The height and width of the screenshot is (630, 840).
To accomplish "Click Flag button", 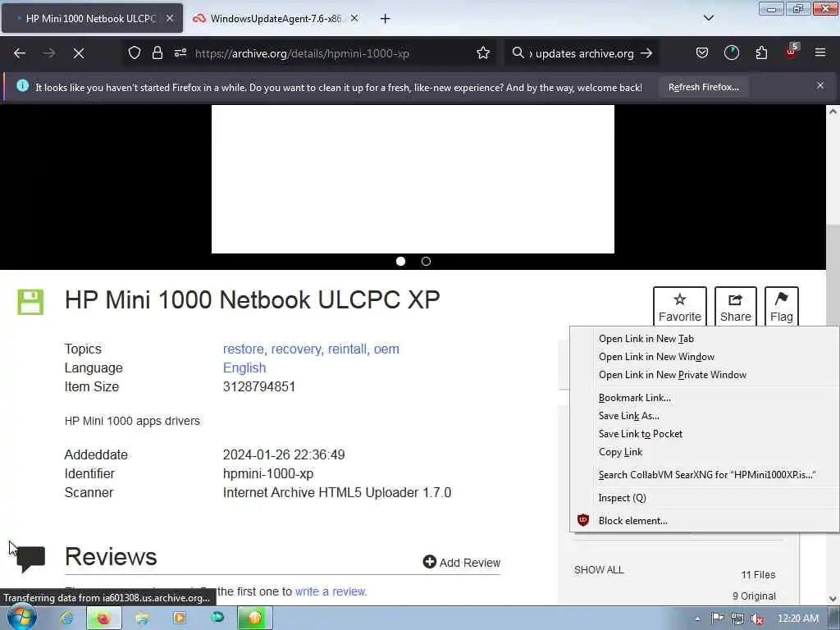I will [x=782, y=307].
